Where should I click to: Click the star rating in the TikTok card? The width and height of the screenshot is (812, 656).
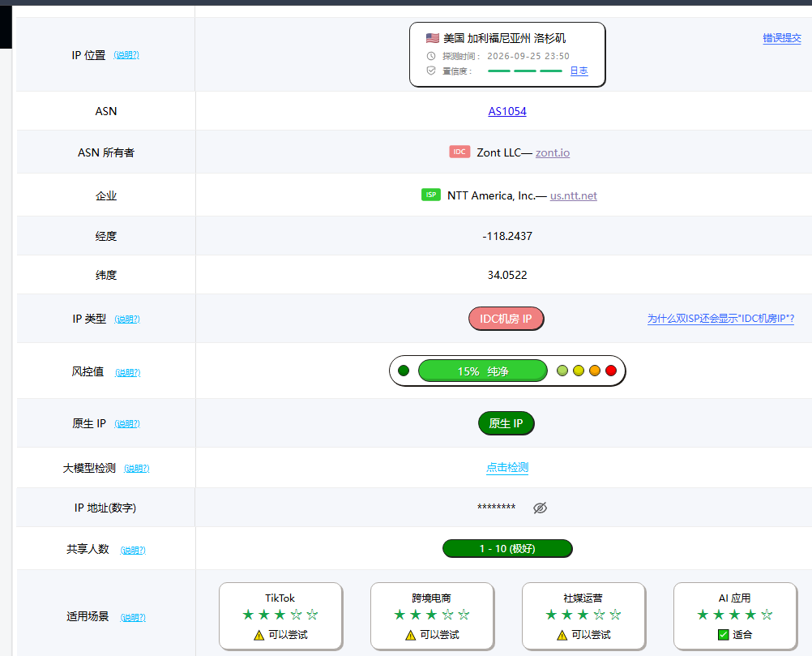[280, 615]
